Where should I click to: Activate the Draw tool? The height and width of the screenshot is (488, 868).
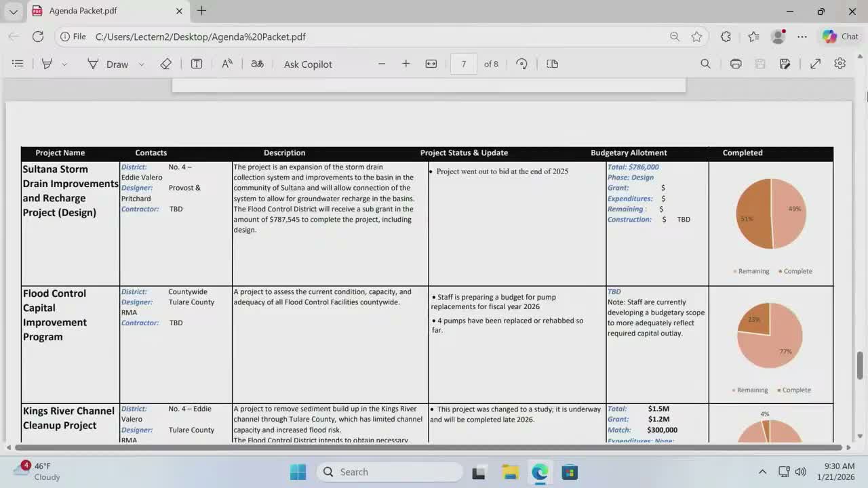(x=108, y=64)
